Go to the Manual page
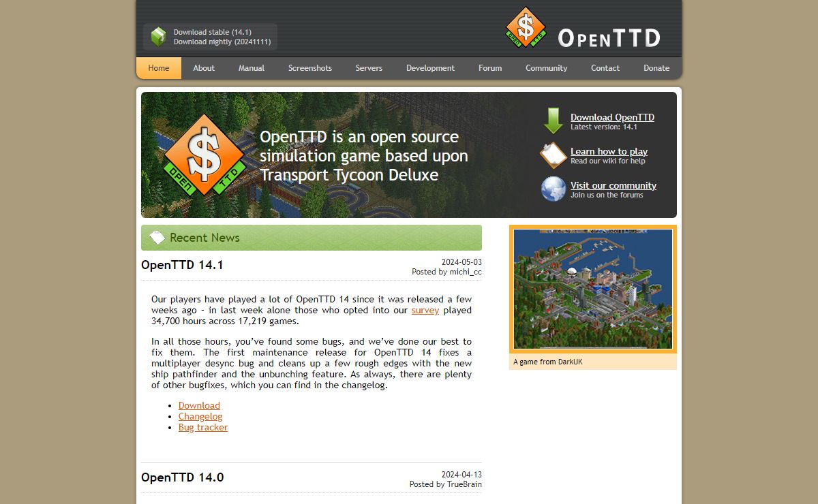818x504 pixels. click(252, 68)
